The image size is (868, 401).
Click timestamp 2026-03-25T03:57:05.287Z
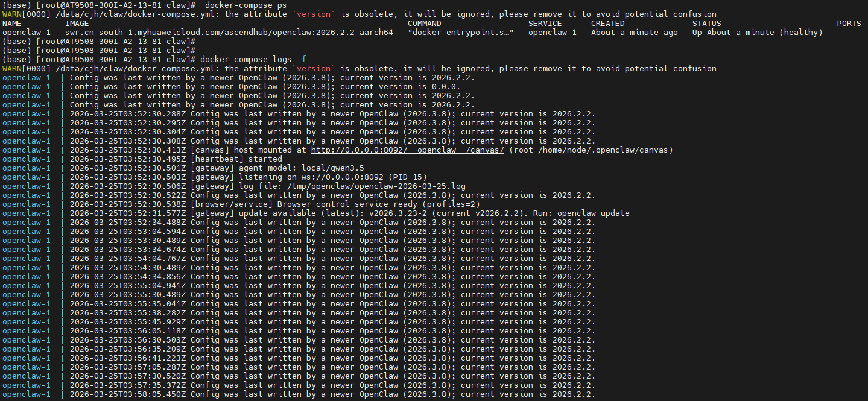(x=128, y=367)
